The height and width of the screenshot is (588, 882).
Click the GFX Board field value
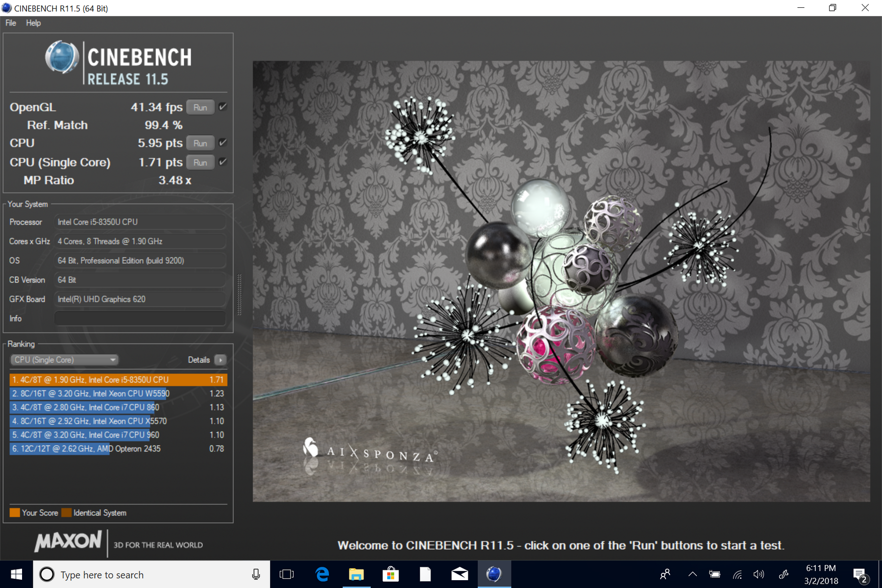pos(140,299)
